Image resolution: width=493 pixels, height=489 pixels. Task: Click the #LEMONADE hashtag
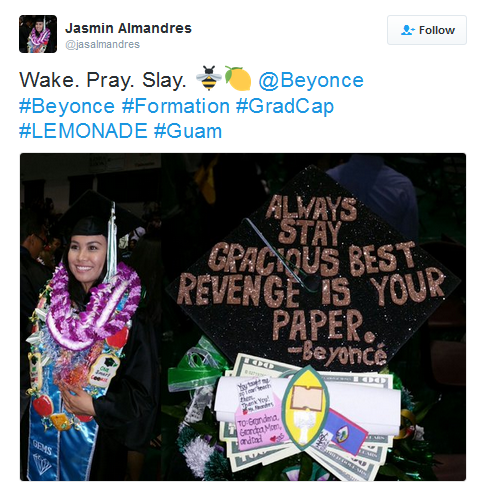(83, 131)
